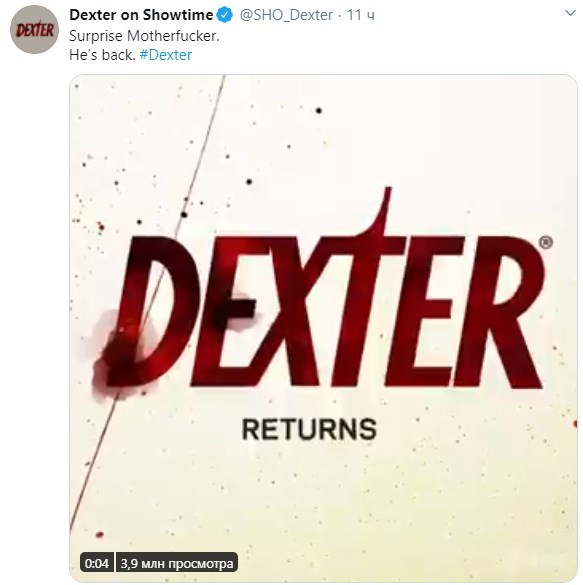This screenshot has height=585, width=583.
Task: Click the He's back. text
Action: pyautogui.click(x=102, y=55)
